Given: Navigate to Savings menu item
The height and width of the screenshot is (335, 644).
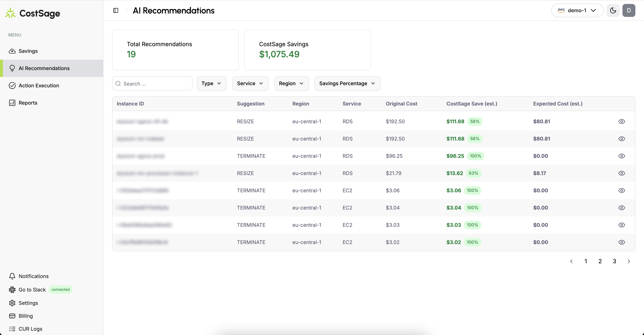Looking at the screenshot, I should [28, 51].
